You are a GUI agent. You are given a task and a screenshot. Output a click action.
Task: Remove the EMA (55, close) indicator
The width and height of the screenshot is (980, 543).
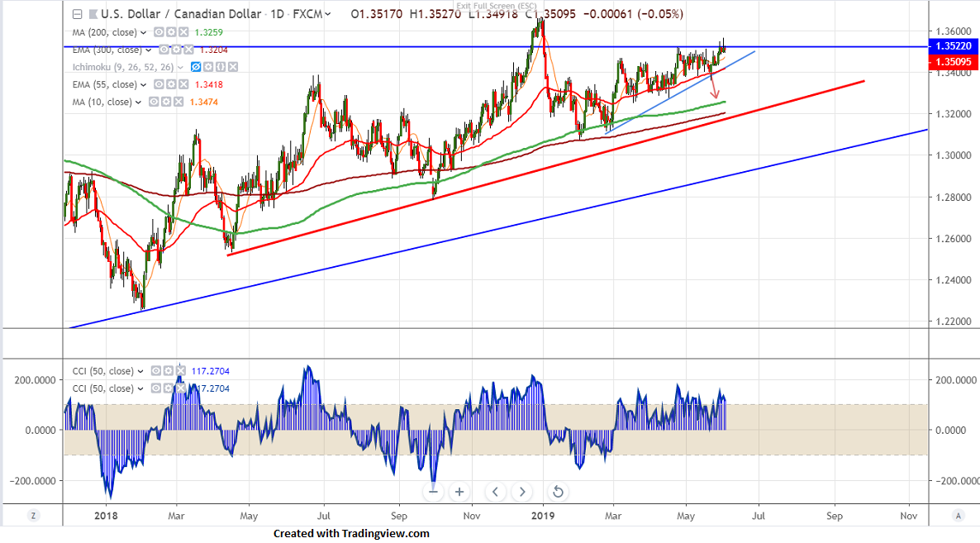tap(183, 84)
